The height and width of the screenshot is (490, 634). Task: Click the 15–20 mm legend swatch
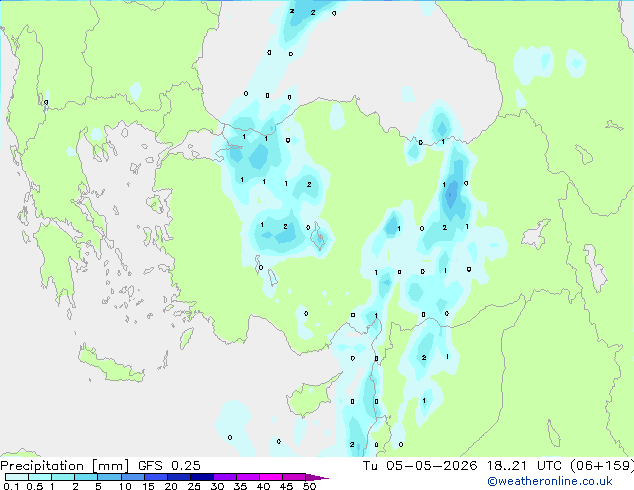tap(155, 477)
